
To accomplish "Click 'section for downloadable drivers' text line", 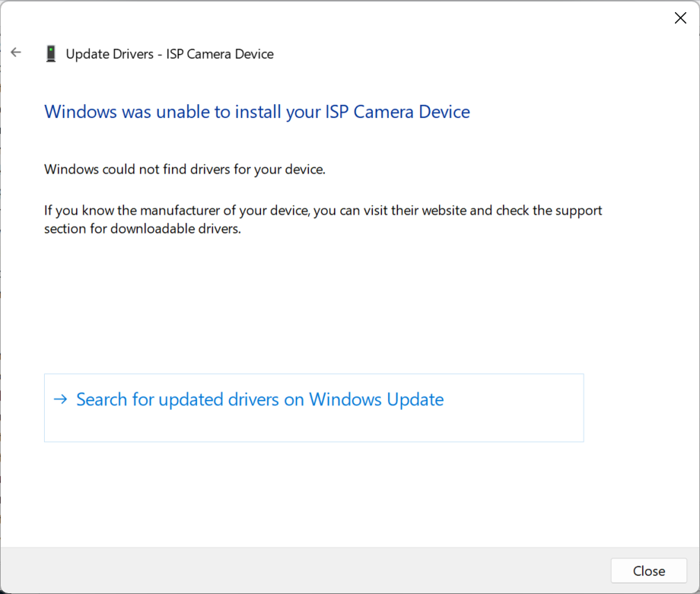I will [x=142, y=229].
